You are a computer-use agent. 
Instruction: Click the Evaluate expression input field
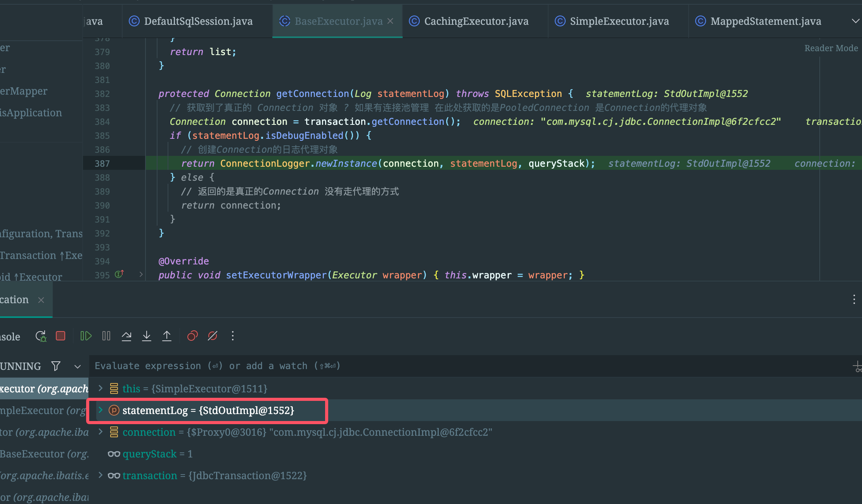(x=466, y=366)
